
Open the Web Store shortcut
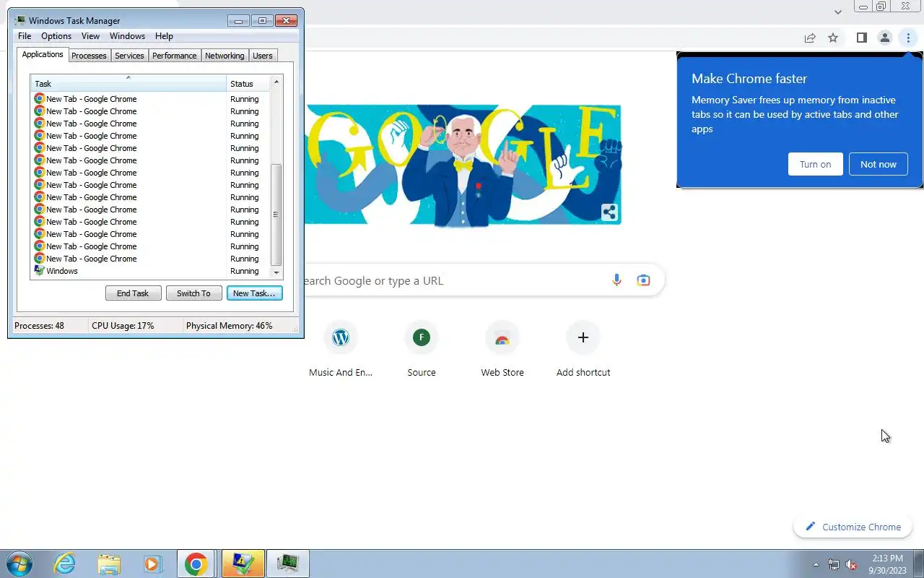(502, 350)
